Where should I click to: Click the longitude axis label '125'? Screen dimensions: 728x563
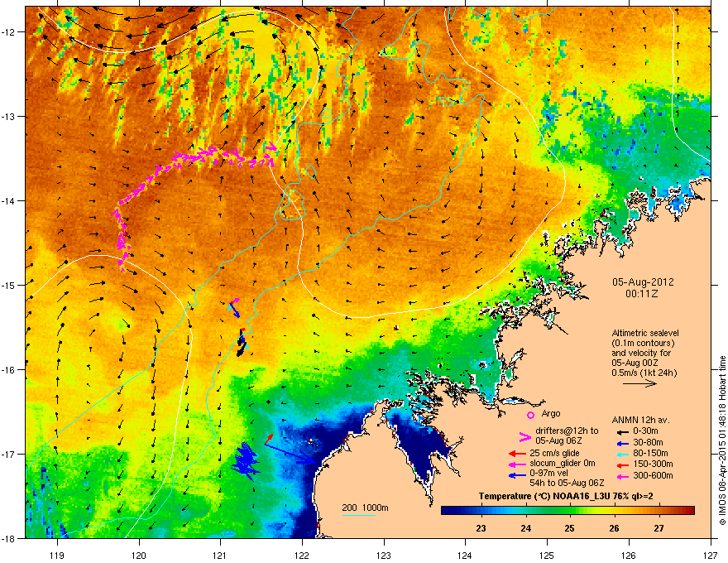pos(547,555)
